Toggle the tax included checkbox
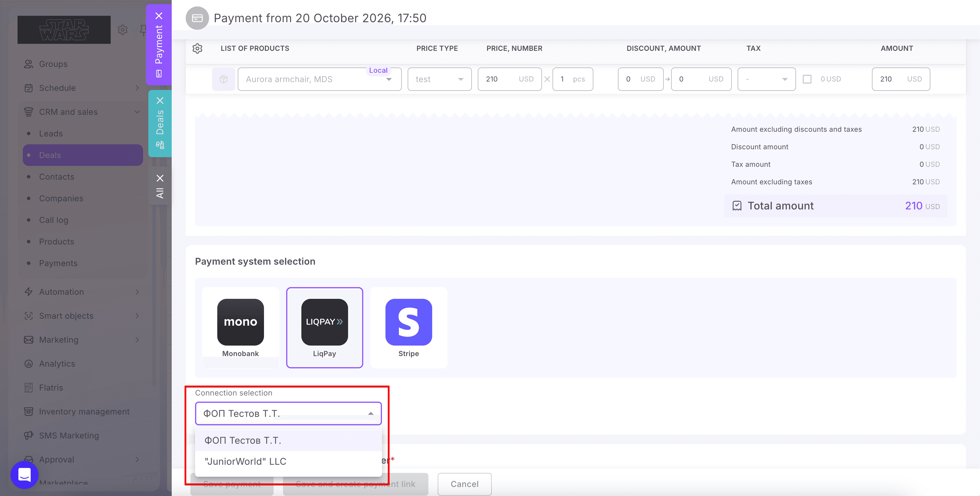 tap(807, 79)
